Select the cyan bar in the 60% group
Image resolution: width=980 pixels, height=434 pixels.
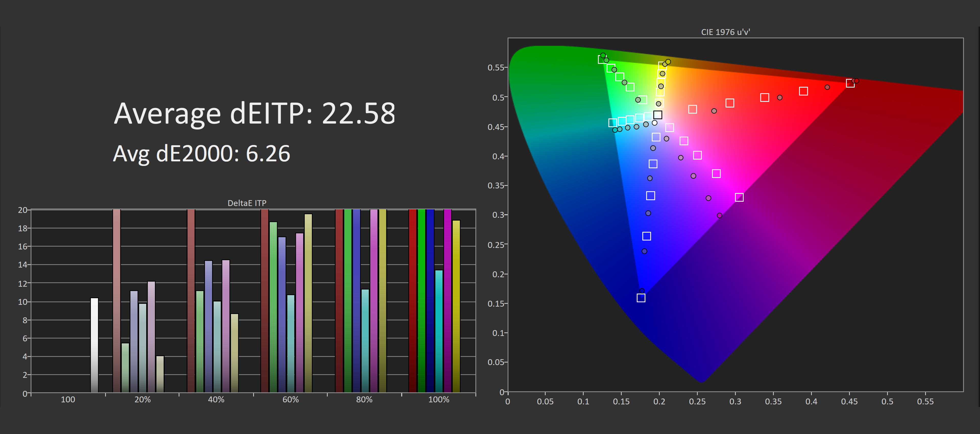point(291,343)
